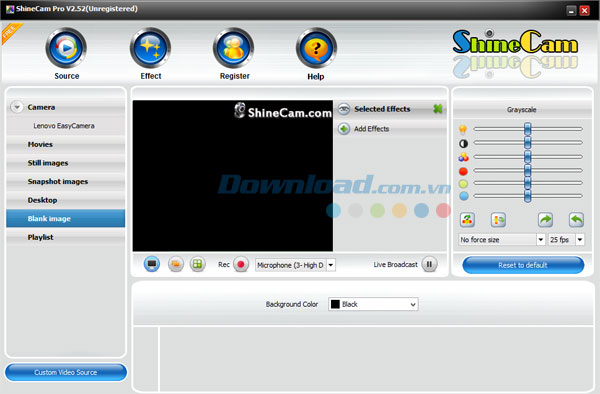
Task: Select the Still images source category
Action: (x=66, y=163)
